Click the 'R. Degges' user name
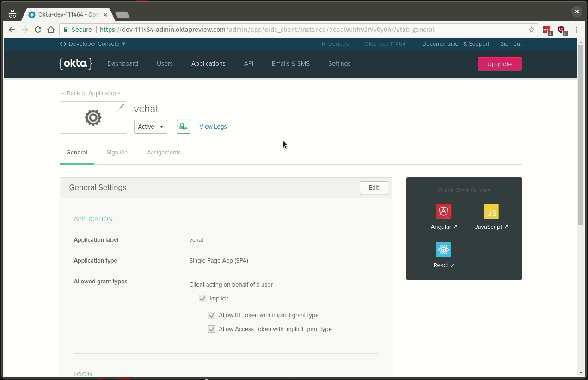 [x=335, y=44]
